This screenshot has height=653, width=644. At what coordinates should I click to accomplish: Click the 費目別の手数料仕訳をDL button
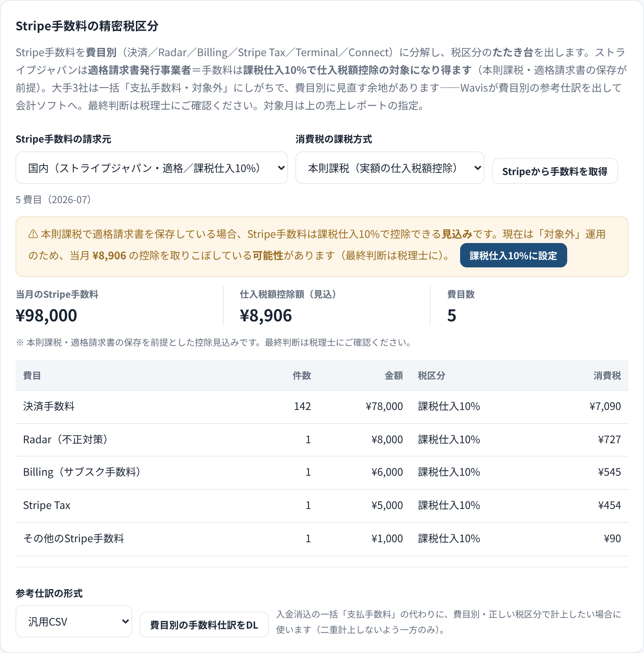(204, 625)
